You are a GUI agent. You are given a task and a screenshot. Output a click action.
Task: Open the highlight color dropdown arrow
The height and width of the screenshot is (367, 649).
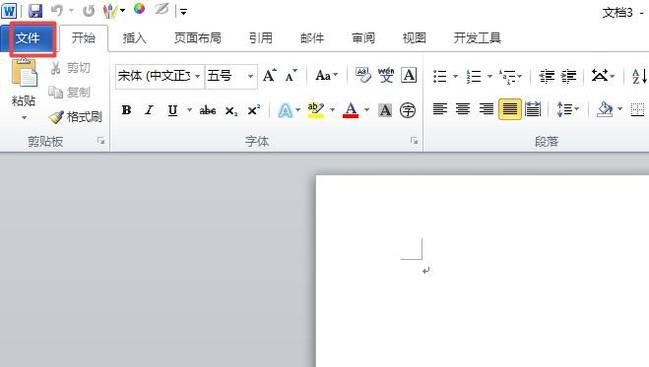point(332,110)
